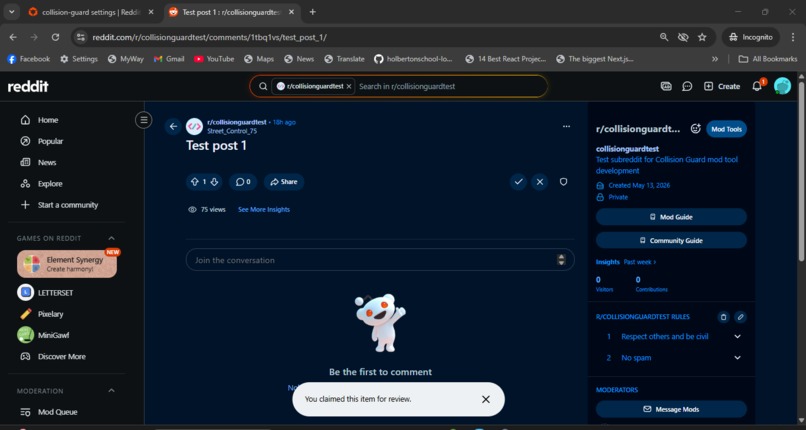
Task: Open chat from the header
Action: 687,86
